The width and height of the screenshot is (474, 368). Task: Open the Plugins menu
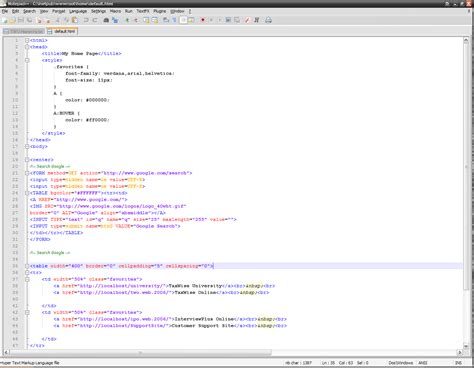pyautogui.click(x=160, y=11)
